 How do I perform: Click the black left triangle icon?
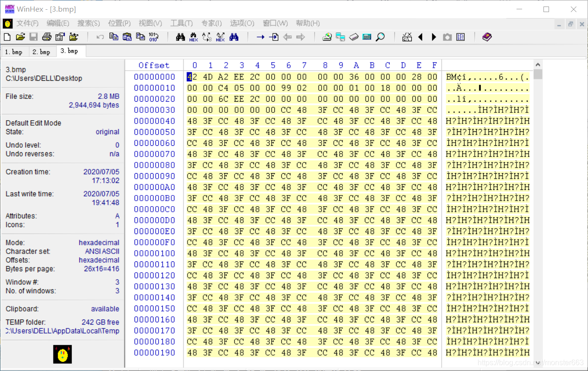click(420, 37)
